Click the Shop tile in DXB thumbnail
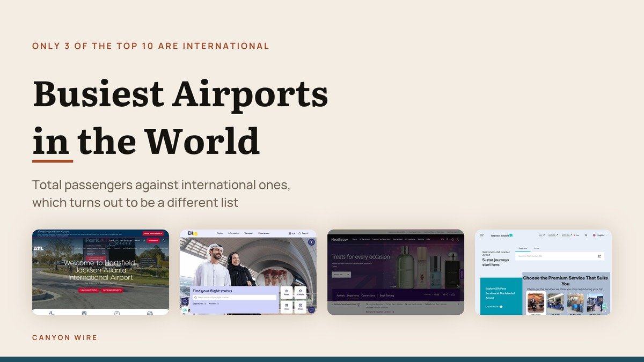The width and height of the screenshot is (644, 362). 301,307
